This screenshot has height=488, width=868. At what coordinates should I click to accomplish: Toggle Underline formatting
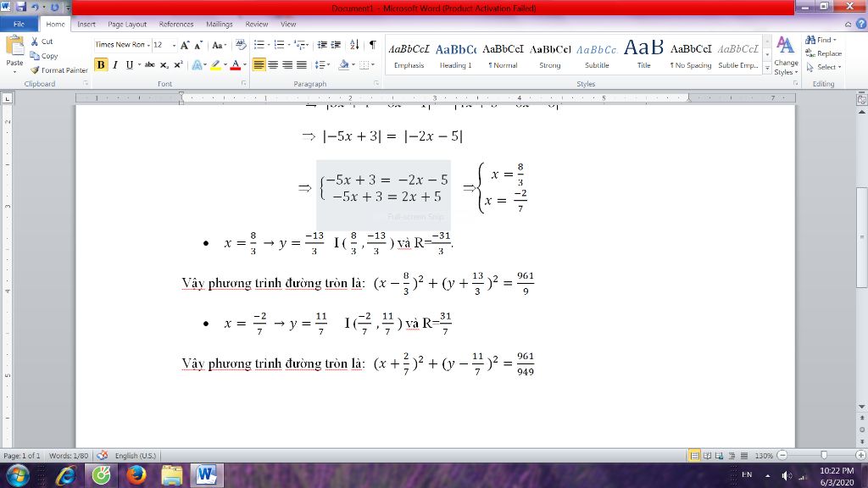pos(130,64)
